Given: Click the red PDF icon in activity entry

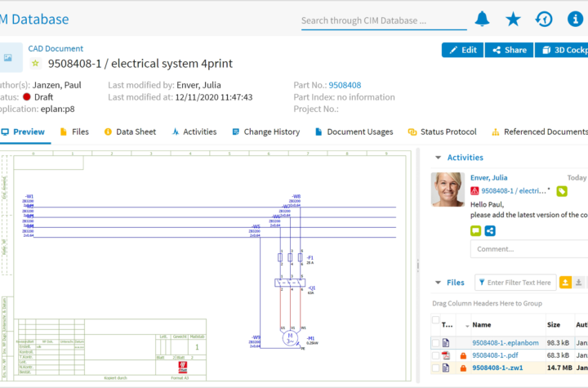Looking at the screenshot, I should [474, 191].
